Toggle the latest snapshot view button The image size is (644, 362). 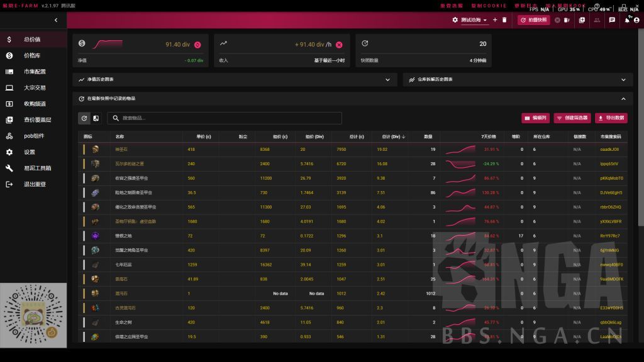(84, 118)
